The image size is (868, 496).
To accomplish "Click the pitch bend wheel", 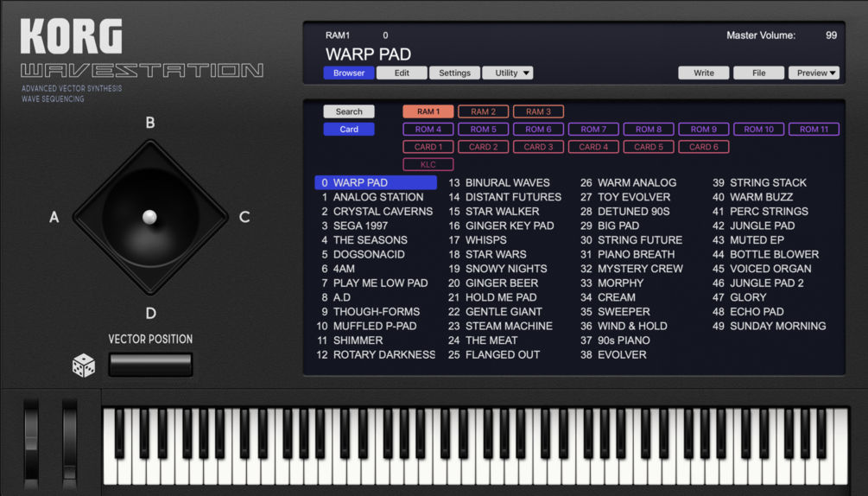I will (x=32, y=444).
